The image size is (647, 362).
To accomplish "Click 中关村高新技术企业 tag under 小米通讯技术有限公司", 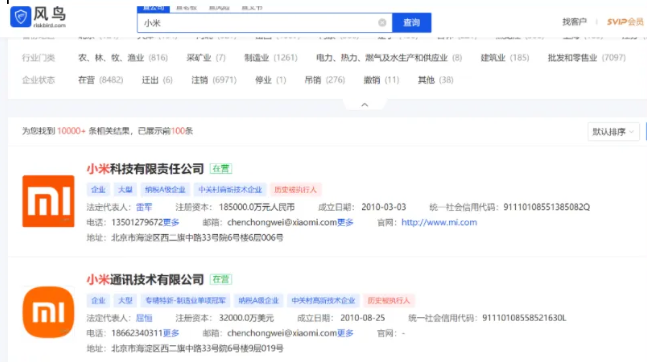I will tap(324, 300).
